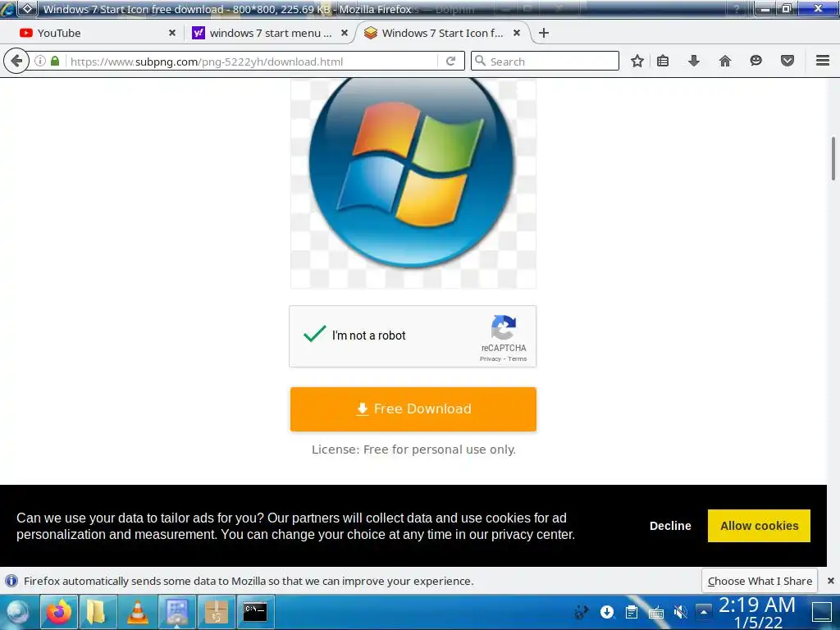Image resolution: width=840 pixels, height=630 pixels.
Task: Open the file manager folder taskbar icon
Action: click(x=97, y=612)
